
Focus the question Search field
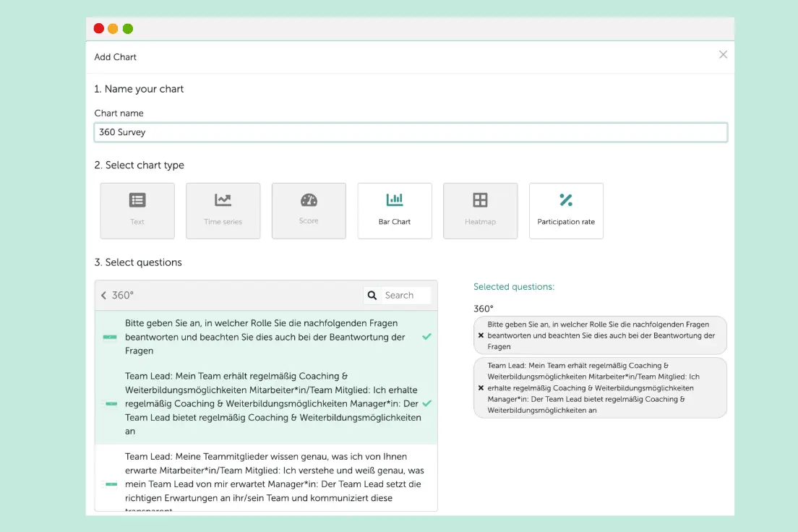coord(407,295)
